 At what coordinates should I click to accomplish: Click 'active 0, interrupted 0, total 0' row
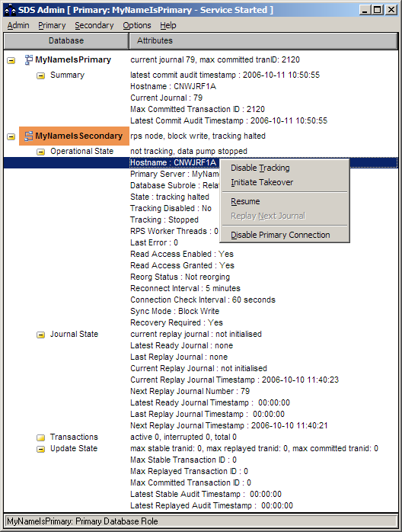point(183,437)
